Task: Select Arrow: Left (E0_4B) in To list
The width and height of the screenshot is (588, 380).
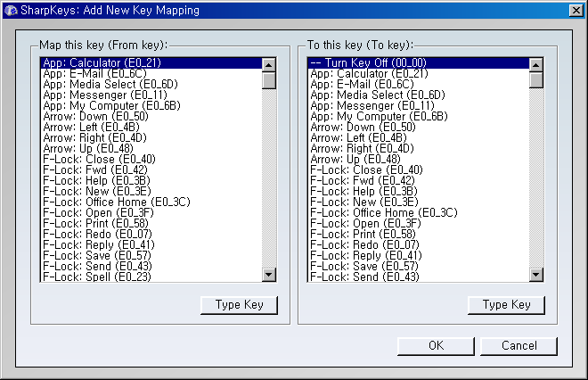Action: coord(418,137)
